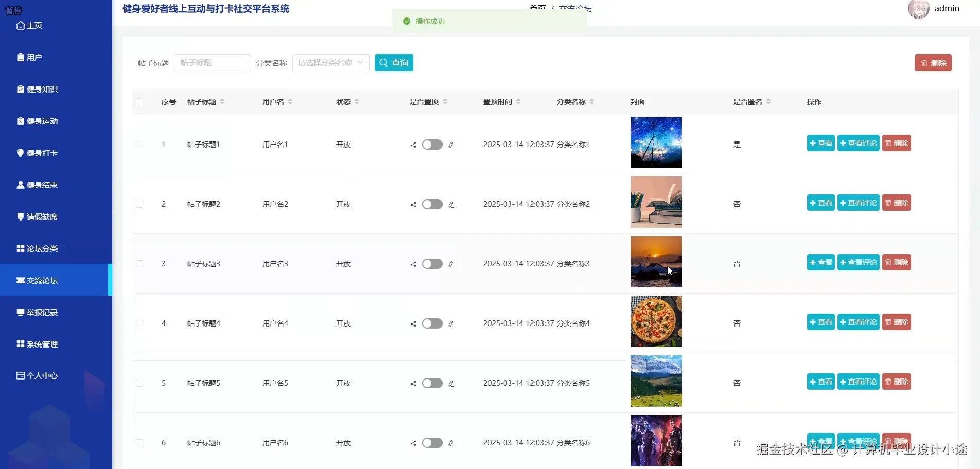Toggle the pin switch for 帖子标题1
Image resolution: width=980 pixels, height=469 pixels.
[x=432, y=145]
